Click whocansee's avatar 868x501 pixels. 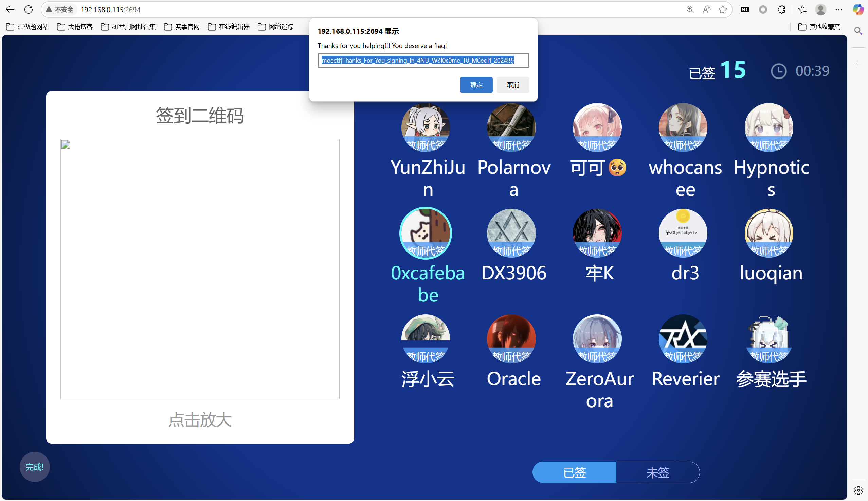(x=683, y=128)
